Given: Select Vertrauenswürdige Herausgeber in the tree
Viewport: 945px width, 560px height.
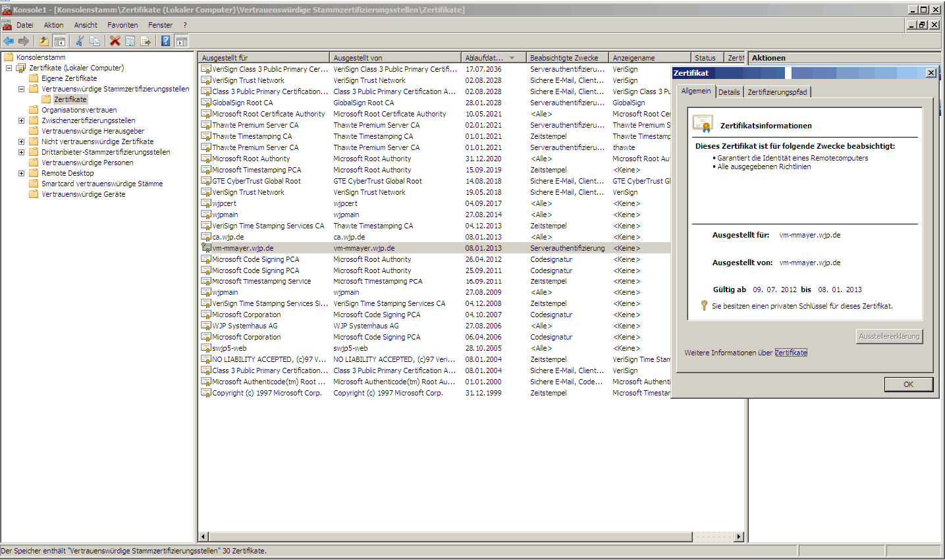Looking at the screenshot, I should pos(93,131).
